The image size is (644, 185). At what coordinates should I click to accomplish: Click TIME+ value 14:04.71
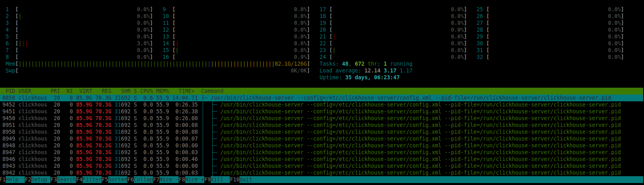click(185, 98)
